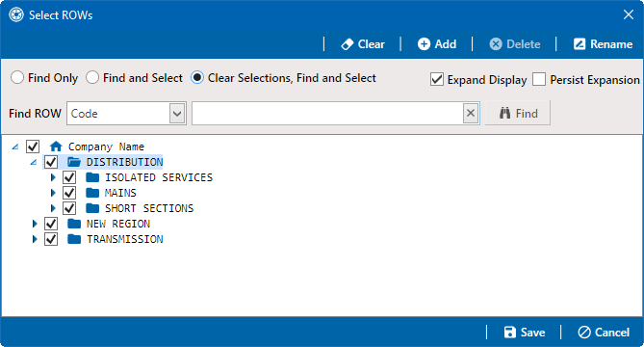This screenshot has height=347, width=644.
Task: Clear the search field with X button
Action: click(x=471, y=113)
